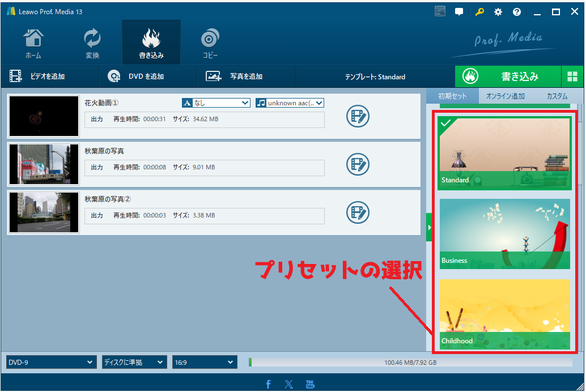Open the hardware acceleration icon in title bar
This screenshot has height=392, width=586.
[440, 11]
